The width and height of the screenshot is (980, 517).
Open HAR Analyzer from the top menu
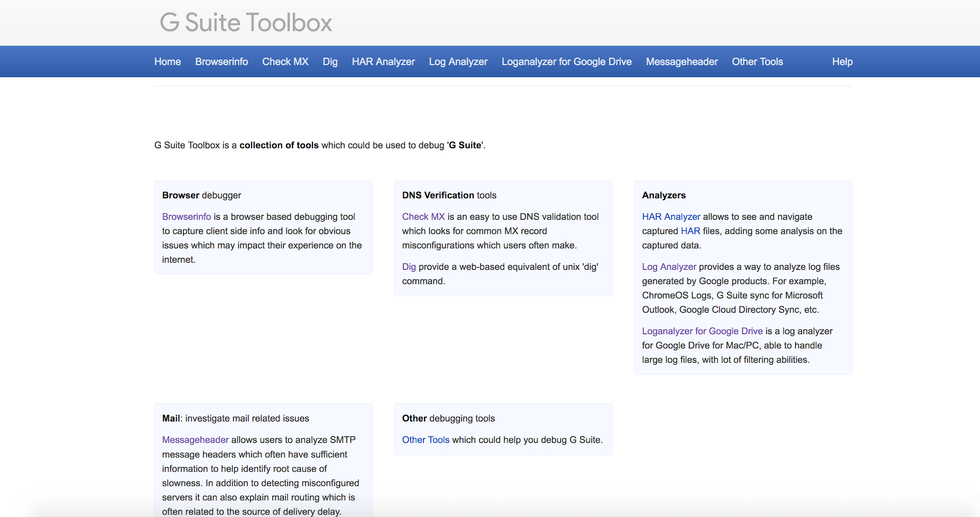pyautogui.click(x=383, y=62)
